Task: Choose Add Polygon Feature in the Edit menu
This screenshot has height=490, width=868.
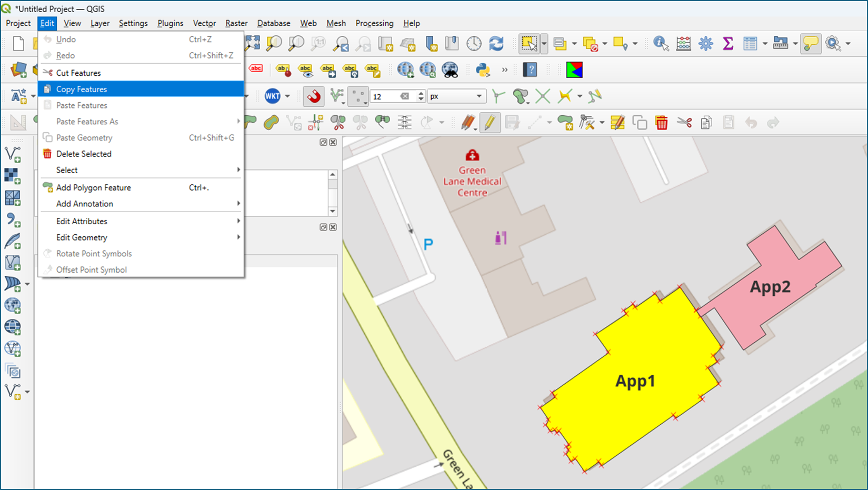Action: click(141, 187)
